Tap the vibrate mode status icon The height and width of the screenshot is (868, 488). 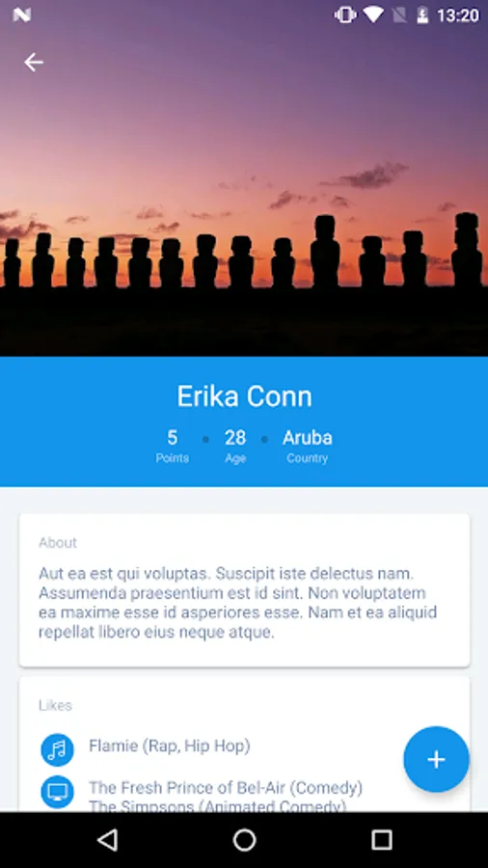tap(345, 14)
